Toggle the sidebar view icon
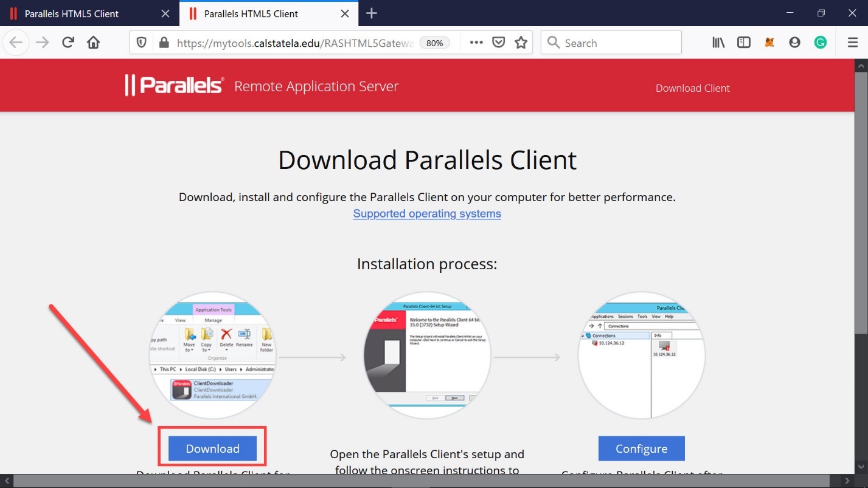 [743, 43]
